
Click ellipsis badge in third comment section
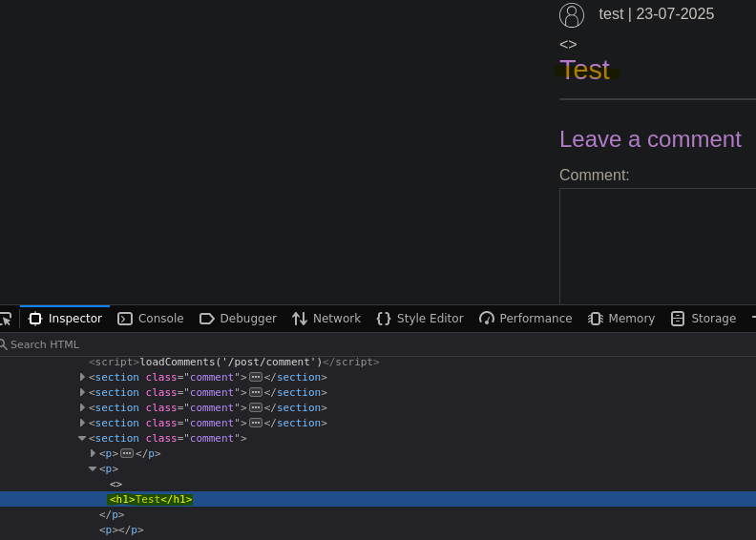pyautogui.click(x=256, y=408)
